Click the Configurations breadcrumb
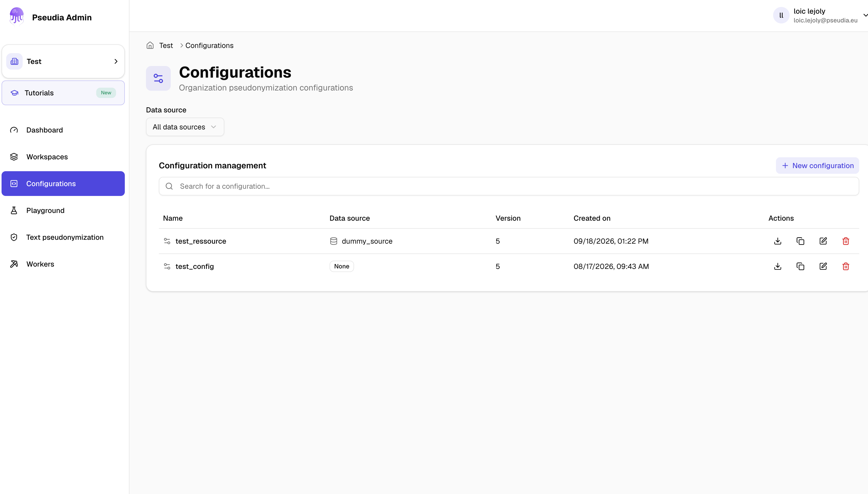Viewport: 868px width, 494px height. [x=209, y=45]
